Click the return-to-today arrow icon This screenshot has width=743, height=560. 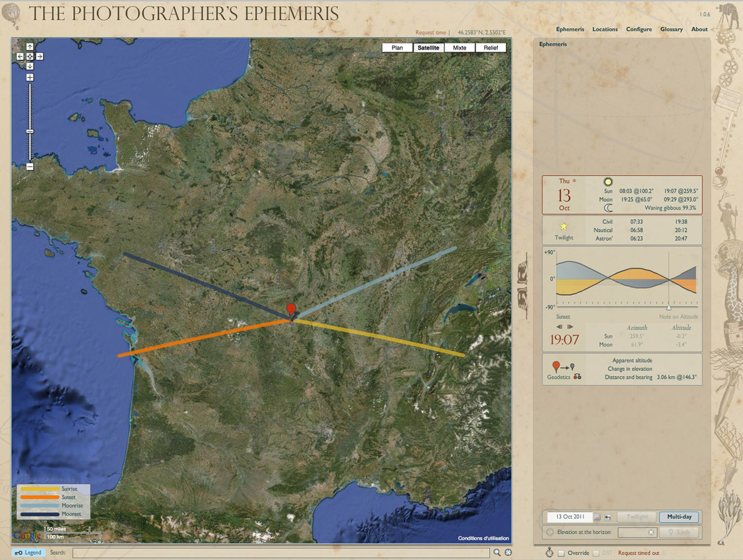[x=608, y=517]
